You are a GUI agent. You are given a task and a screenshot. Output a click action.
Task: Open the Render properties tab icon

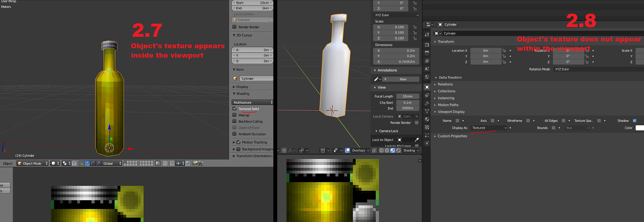click(x=427, y=44)
